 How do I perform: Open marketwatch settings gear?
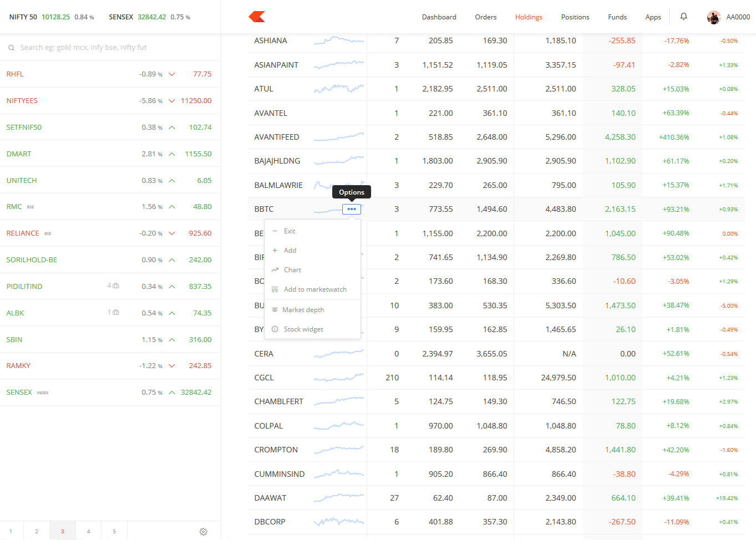click(x=204, y=532)
